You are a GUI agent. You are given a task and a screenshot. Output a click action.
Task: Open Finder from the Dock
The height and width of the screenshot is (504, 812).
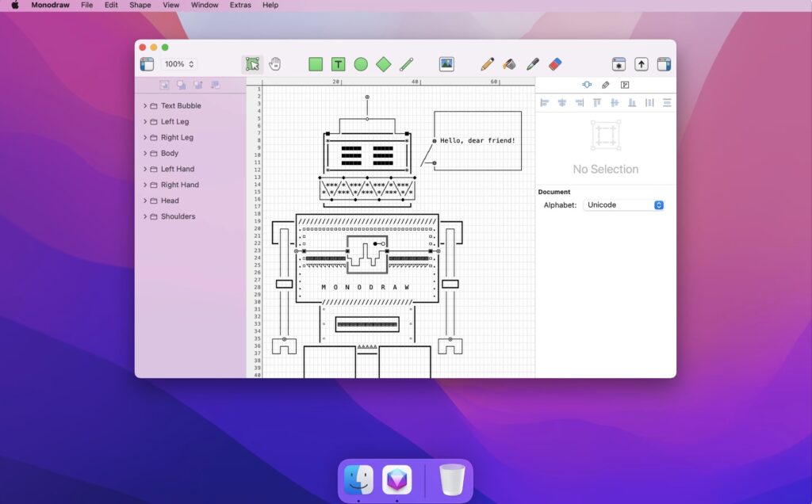pyautogui.click(x=358, y=479)
